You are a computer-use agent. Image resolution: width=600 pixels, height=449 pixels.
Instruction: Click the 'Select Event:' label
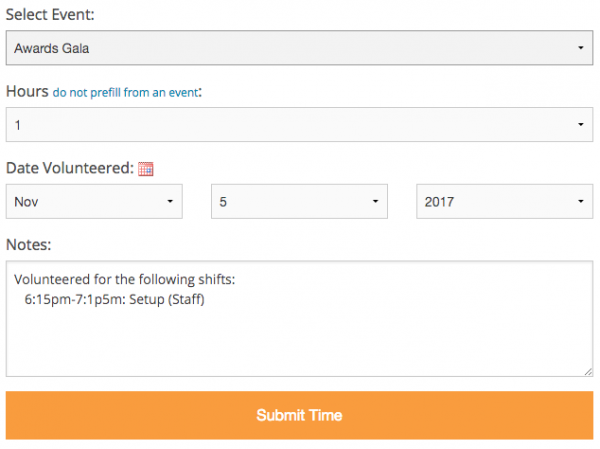pyautogui.click(x=50, y=15)
